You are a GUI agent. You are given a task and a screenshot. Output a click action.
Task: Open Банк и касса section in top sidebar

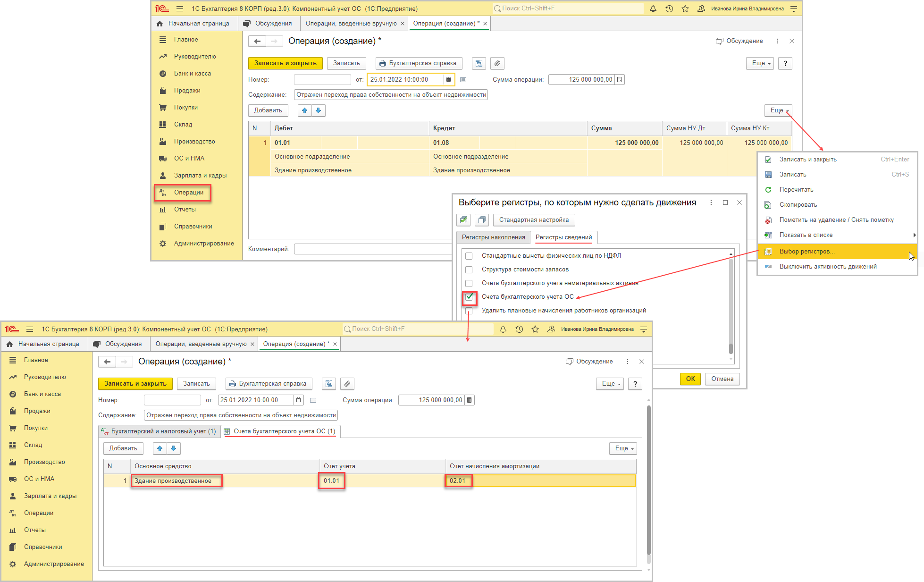(193, 73)
